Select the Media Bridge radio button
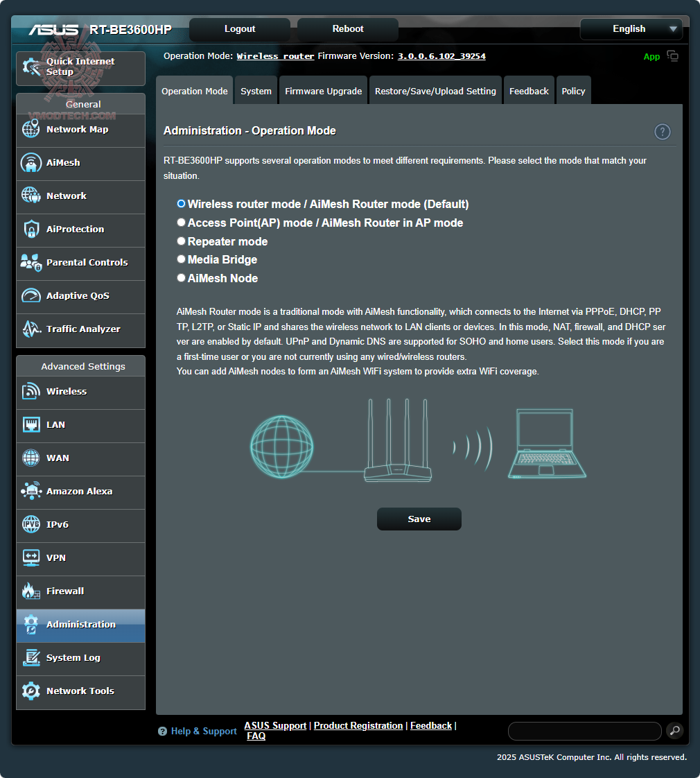Viewport: 700px width, 778px height. click(x=181, y=259)
